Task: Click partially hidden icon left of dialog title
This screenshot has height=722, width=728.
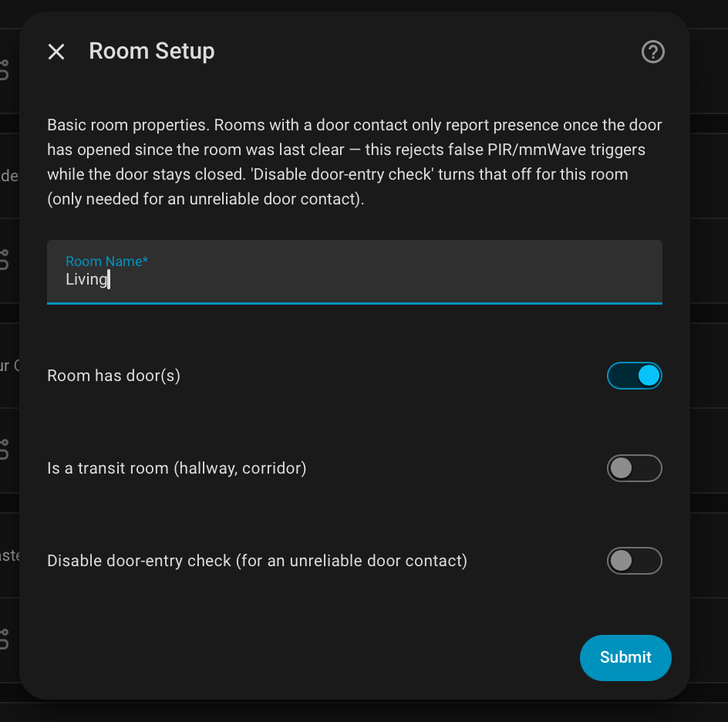Action: coord(4,70)
